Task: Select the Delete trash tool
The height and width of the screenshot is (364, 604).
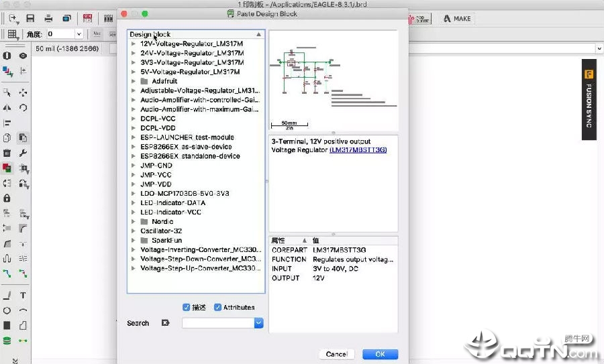Action: 7,153
